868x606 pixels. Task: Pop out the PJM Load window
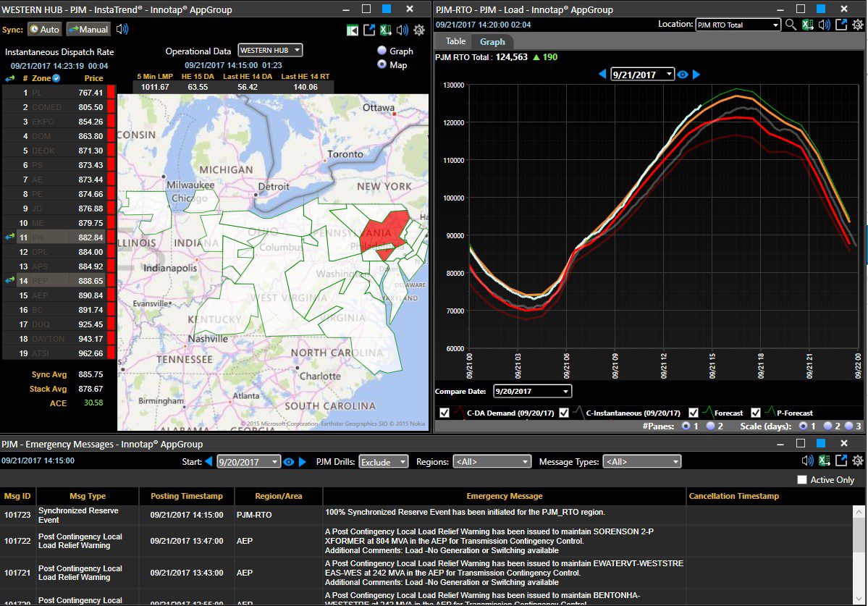pos(841,25)
